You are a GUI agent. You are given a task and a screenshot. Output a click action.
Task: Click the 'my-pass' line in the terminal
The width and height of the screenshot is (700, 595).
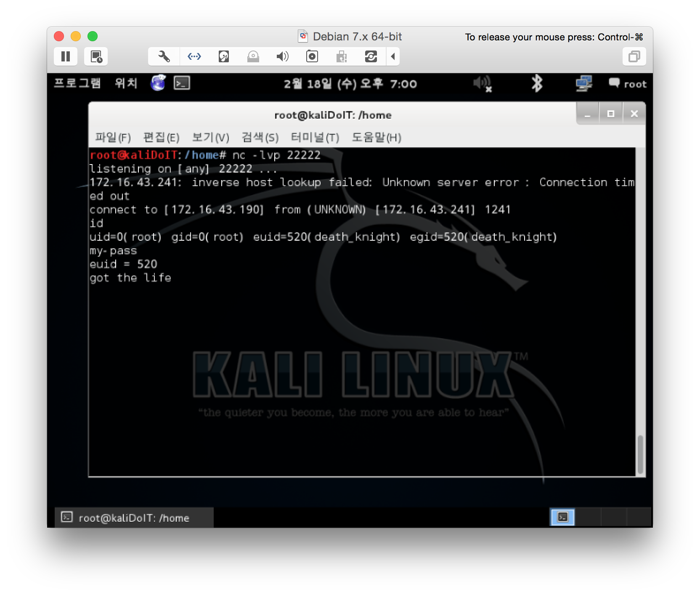point(113,251)
